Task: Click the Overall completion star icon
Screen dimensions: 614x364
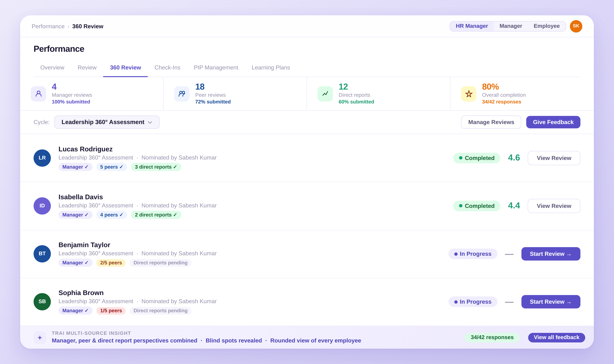Action: [x=469, y=94]
